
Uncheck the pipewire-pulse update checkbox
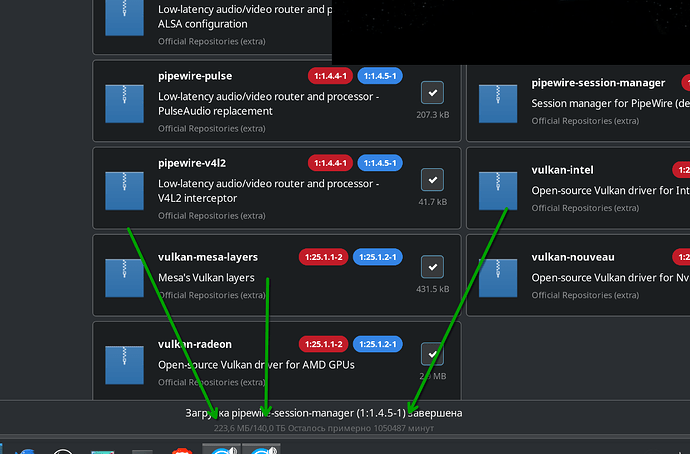click(x=432, y=92)
